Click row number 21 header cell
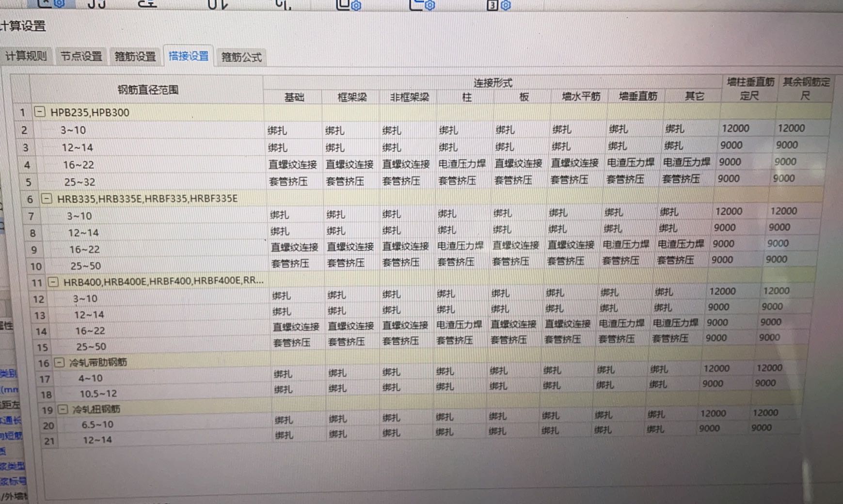Screen dimensions: 843x504 [49, 441]
